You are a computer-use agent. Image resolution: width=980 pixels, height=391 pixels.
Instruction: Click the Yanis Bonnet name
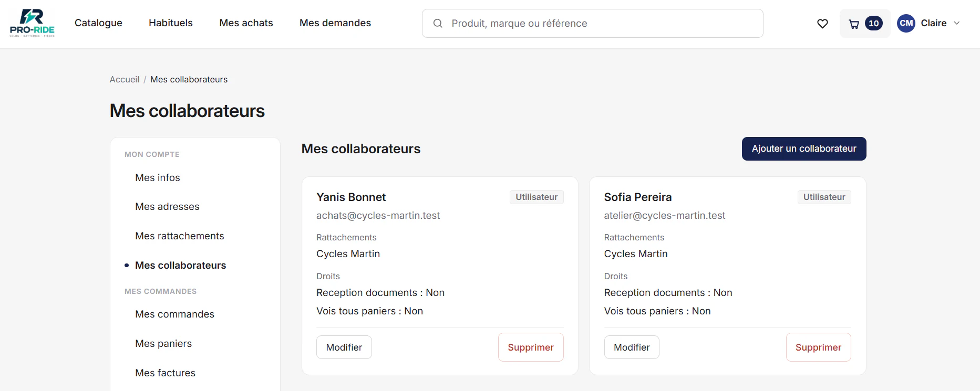351,197
